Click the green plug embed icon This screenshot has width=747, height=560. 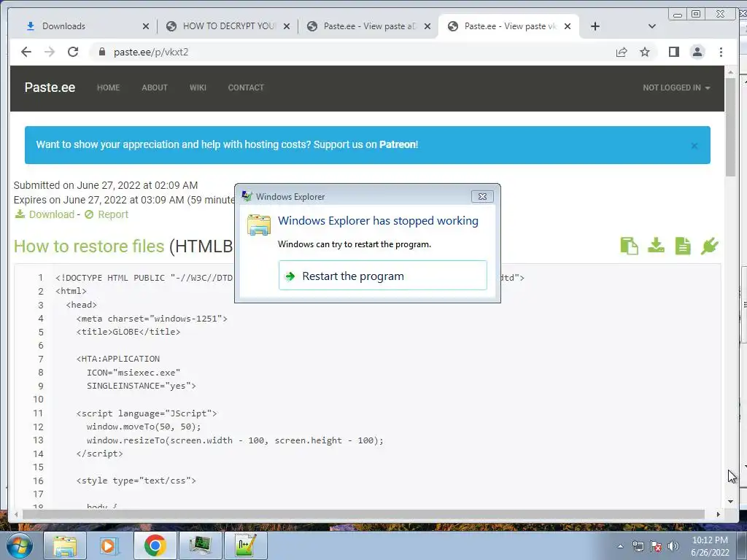point(709,246)
